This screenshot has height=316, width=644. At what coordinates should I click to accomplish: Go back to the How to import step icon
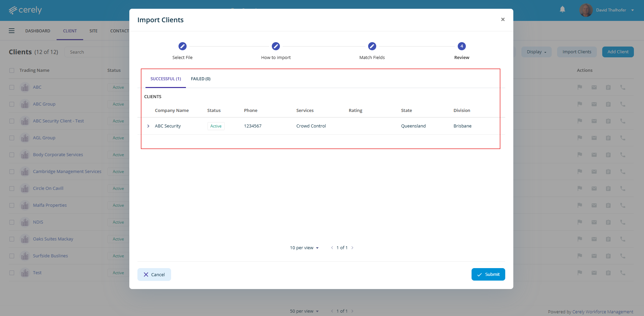tap(276, 46)
